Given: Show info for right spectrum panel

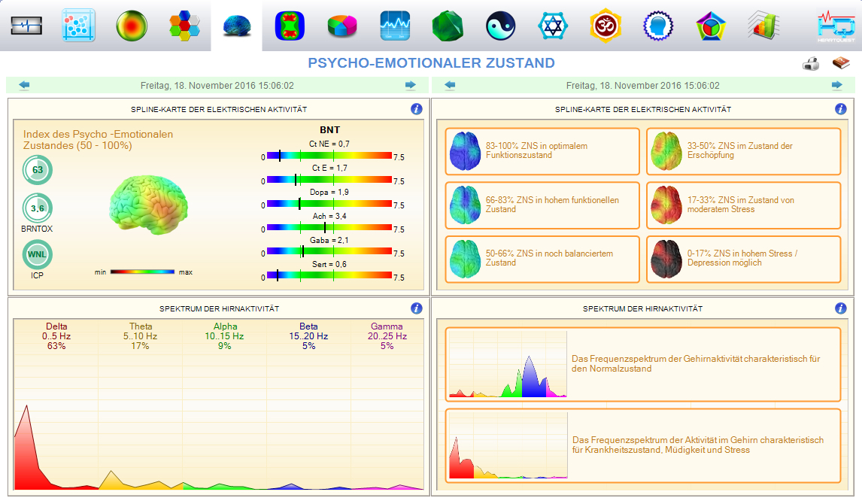Looking at the screenshot, I should pos(841,308).
